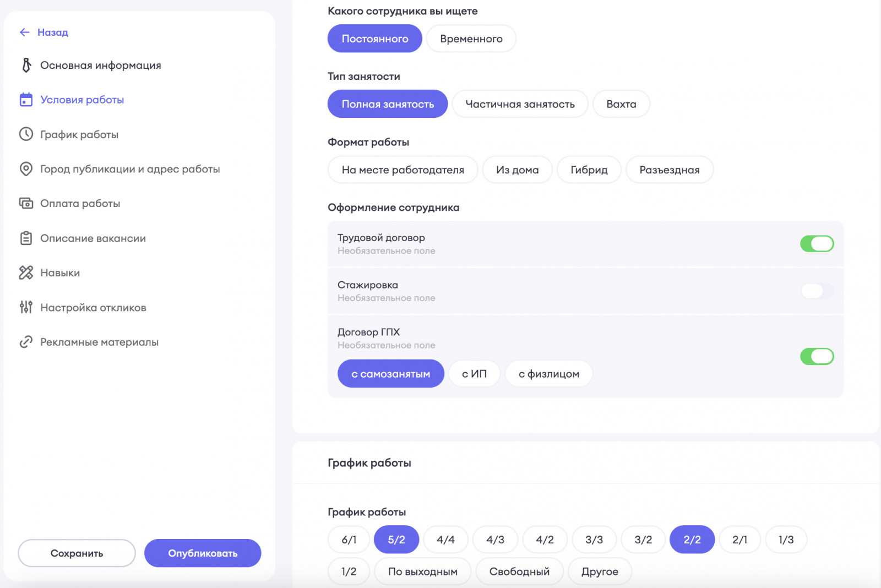881x588 pixels.
Task: Select the Гибрид work format
Action: 589,170
